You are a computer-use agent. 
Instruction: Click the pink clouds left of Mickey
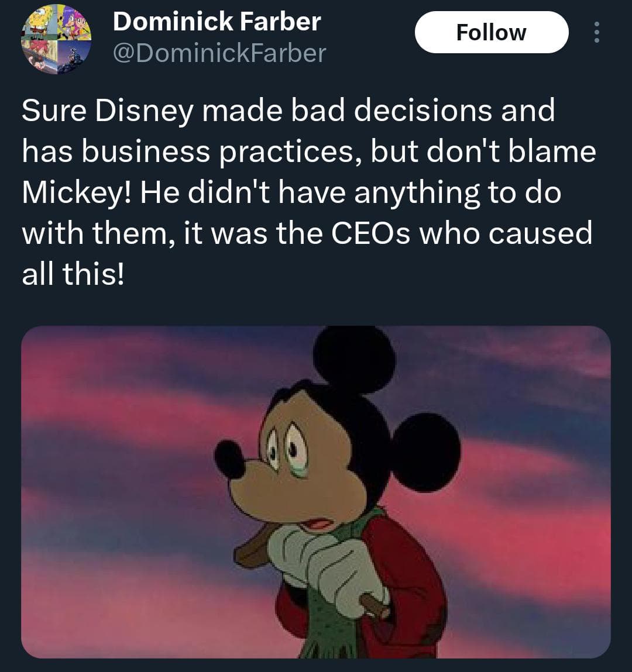coord(117,409)
